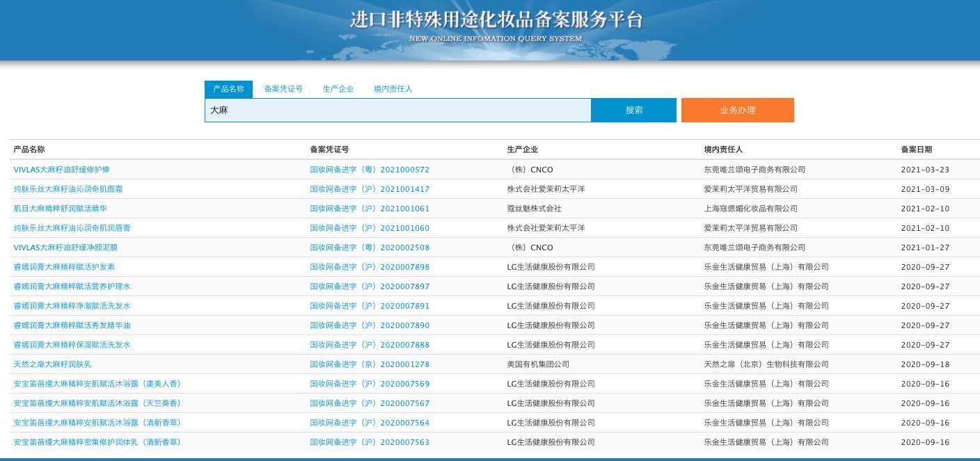980x461 pixels.
Task: Open record 国妆网备进字（沪）2020007898
Action: click(370, 267)
